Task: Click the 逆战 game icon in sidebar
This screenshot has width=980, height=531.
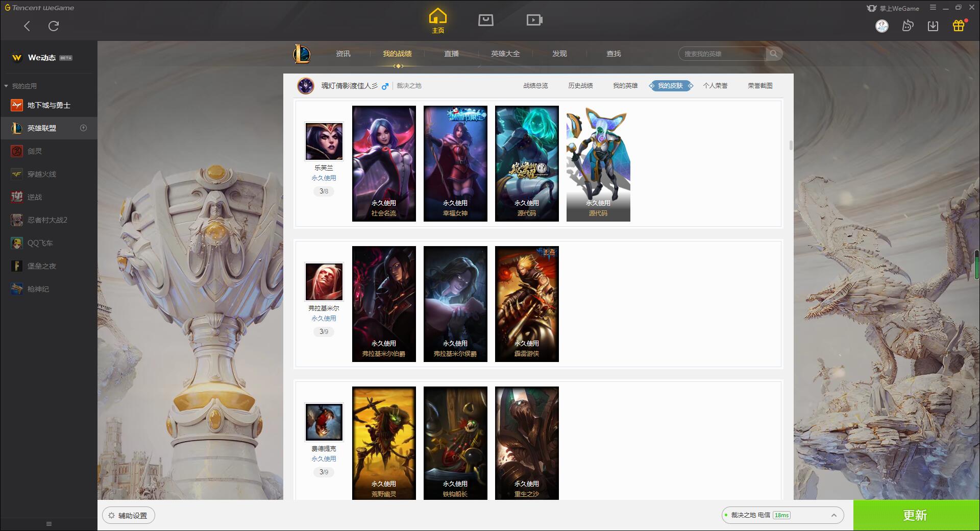Action: (17, 197)
